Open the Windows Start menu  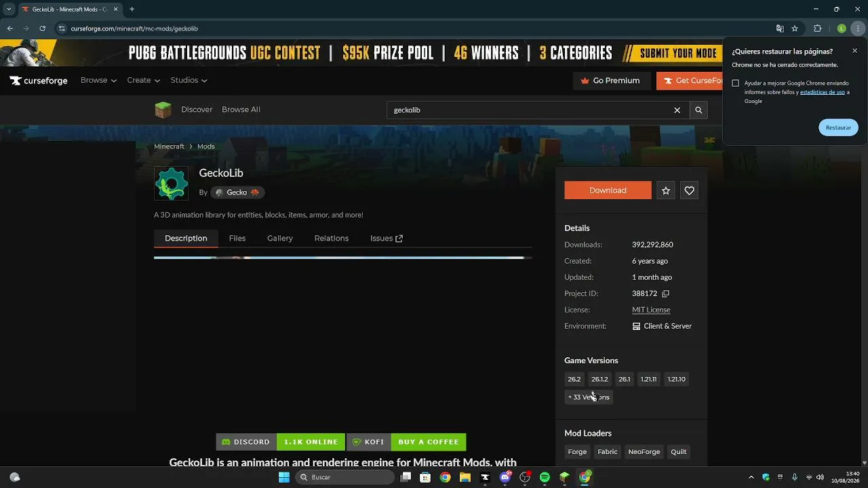coord(284,477)
